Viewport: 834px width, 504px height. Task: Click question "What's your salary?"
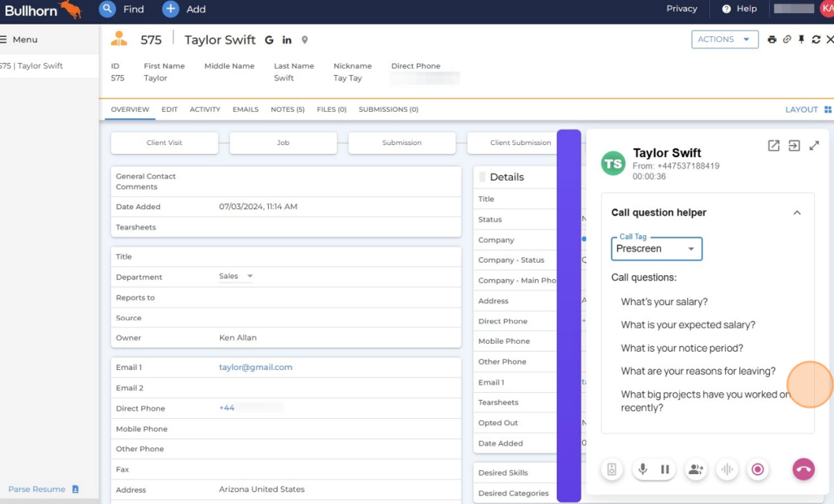point(664,302)
